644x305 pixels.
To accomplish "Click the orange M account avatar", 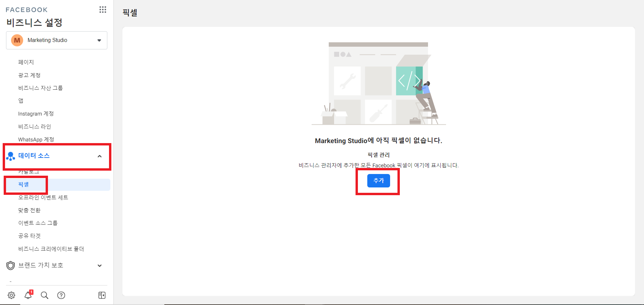I will pyautogui.click(x=17, y=40).
